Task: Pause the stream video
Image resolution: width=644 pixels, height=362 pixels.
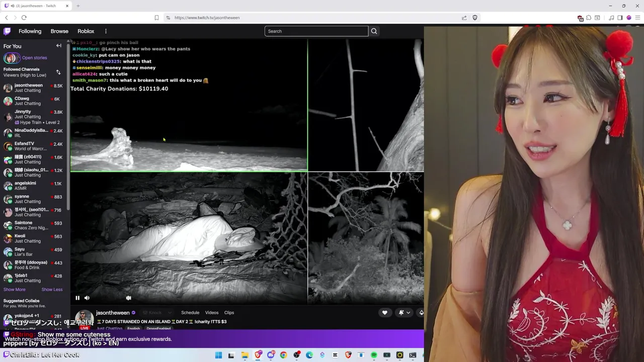Action: pyautogui.click(x=77, y=298)
